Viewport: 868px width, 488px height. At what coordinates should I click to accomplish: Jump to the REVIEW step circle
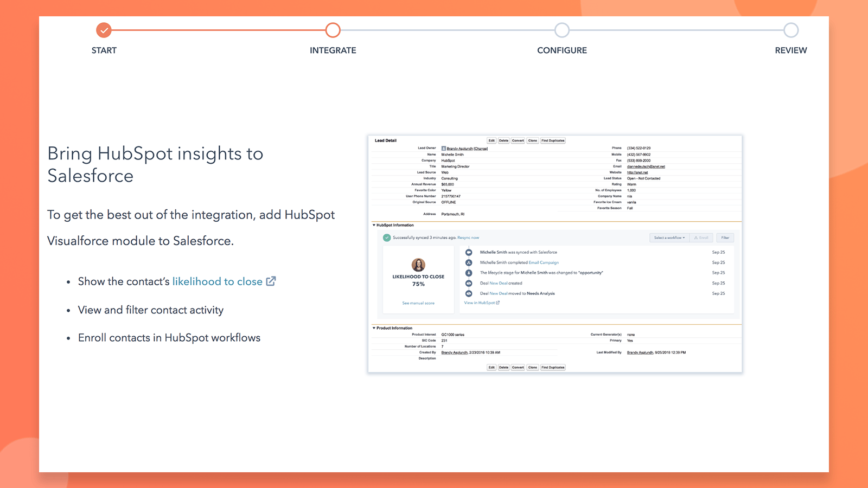[791, 30]
